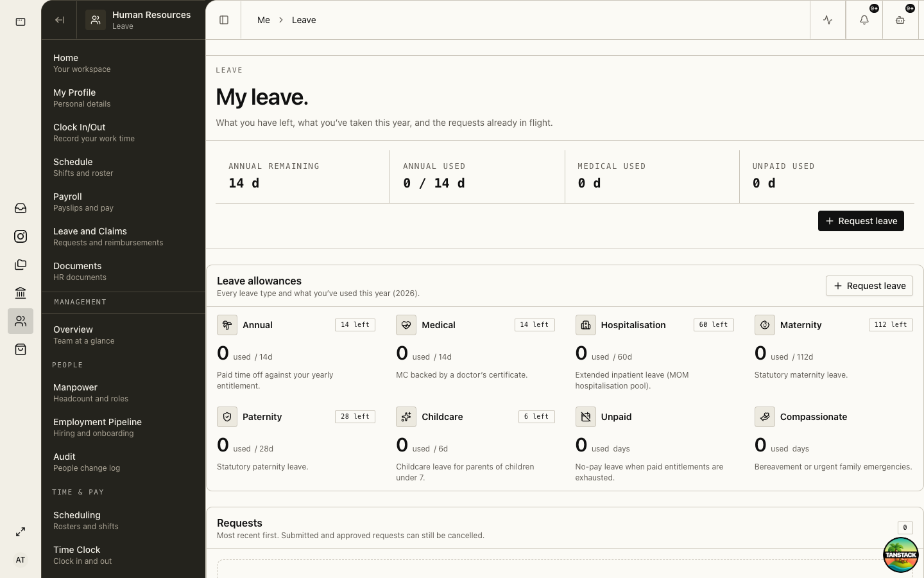Click the window icon at top-left rail
This screenshot has height=578, width=924.
coord(21,22)
